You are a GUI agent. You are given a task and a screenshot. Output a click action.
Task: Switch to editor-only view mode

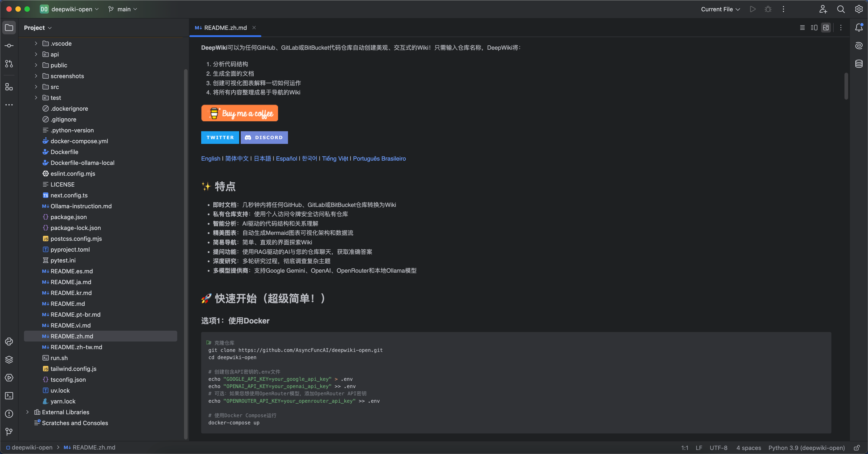[802, 28]
